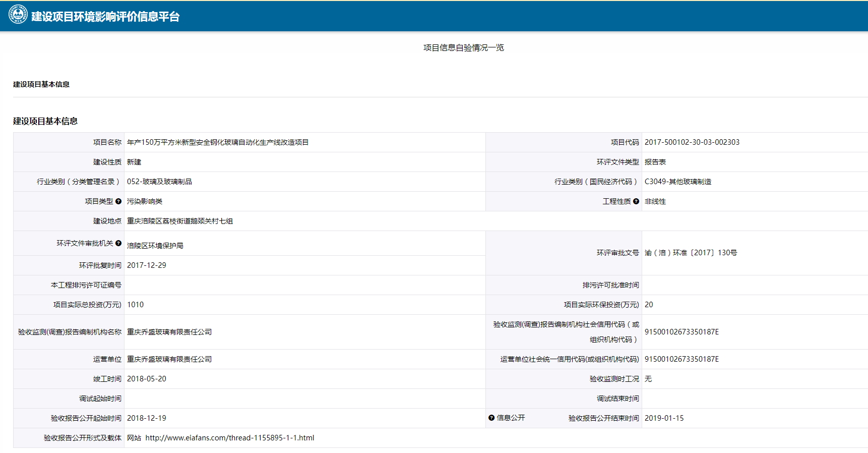Screen dimensions: 868x453
Task: Select the 建设项目基本信息 tab label
Action: coord(41,84)
